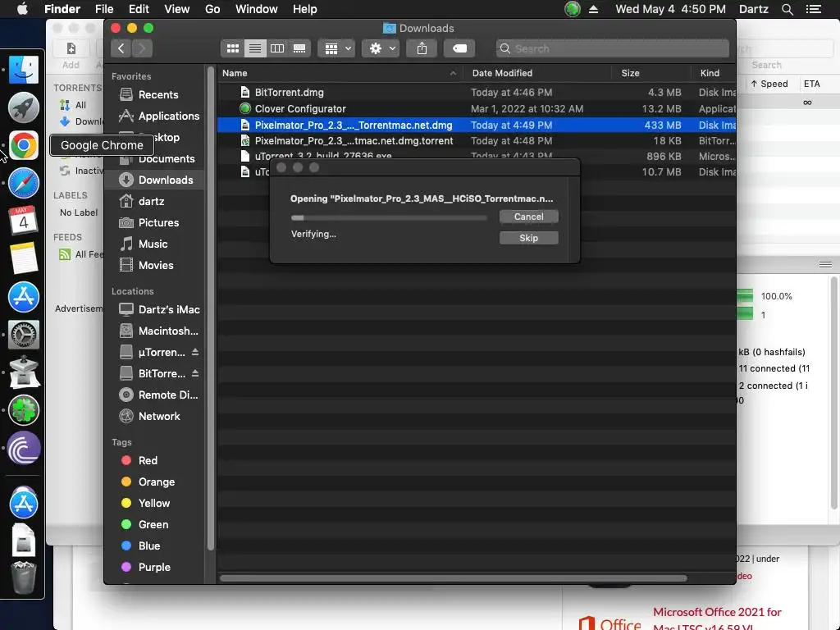Sort files by Date Modified column

click(x=537, y=73)
